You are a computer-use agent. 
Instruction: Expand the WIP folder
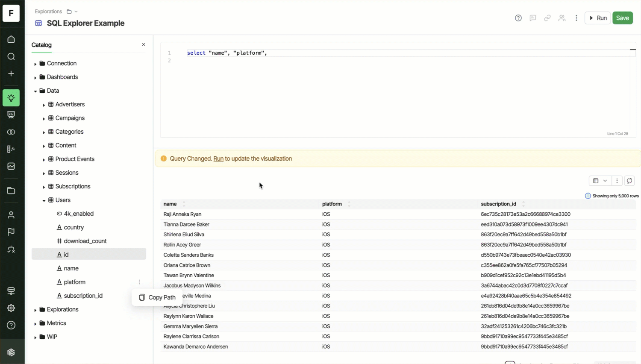point(35,337)
